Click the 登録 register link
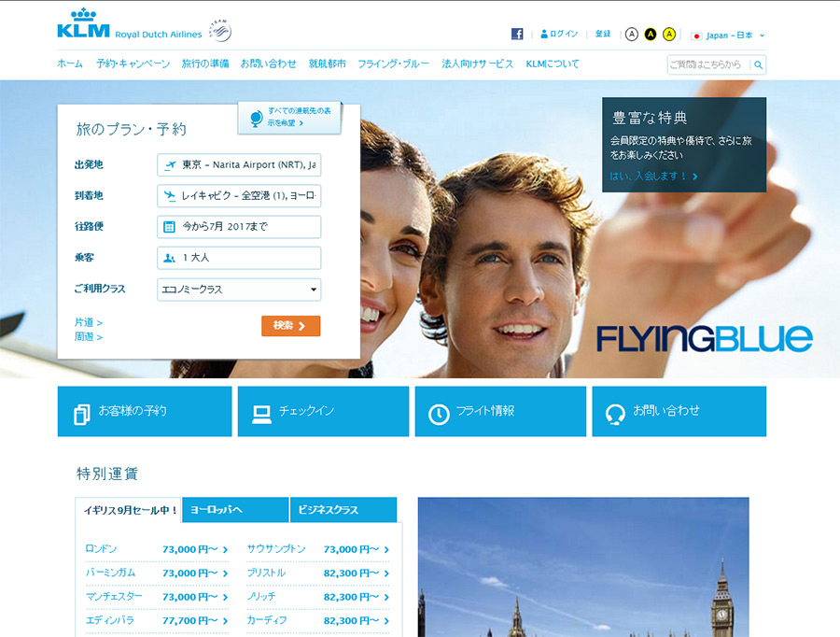 click(603, 34)
